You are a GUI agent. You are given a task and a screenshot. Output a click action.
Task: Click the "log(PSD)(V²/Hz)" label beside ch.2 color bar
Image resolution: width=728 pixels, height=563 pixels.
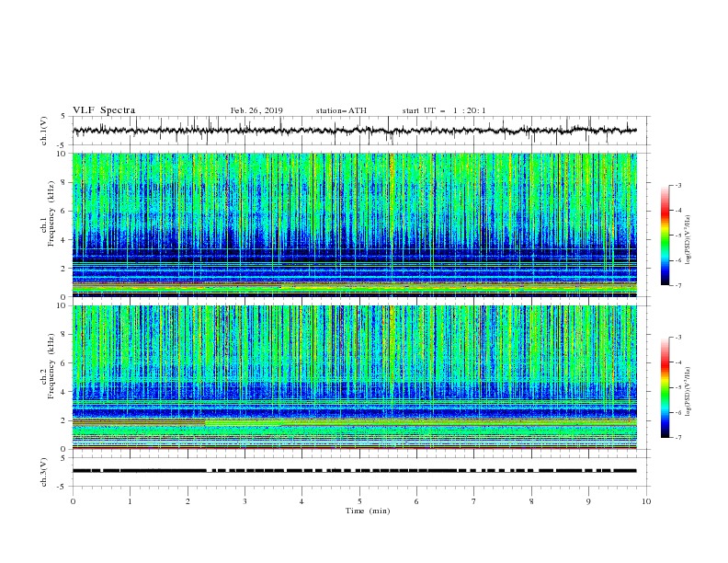688,392
